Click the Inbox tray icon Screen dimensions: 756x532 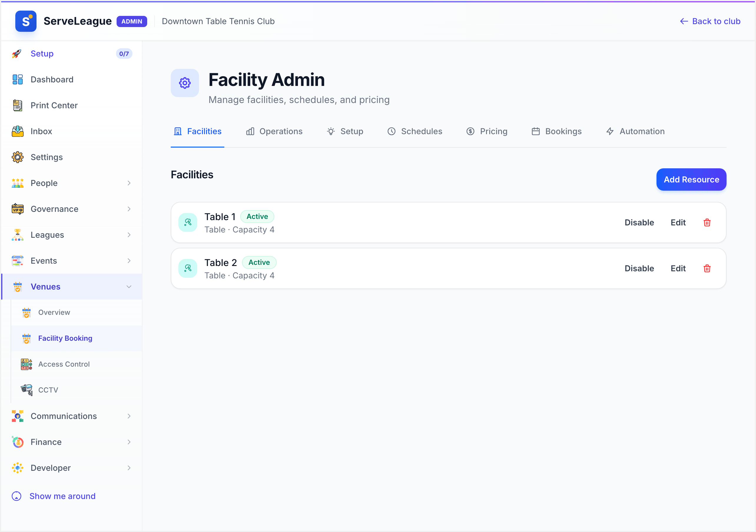17,131
